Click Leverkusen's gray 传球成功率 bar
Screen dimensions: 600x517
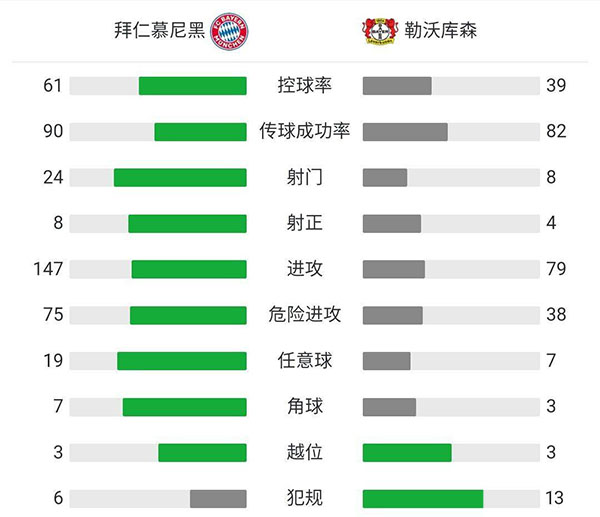pyautogui.click(x=405, y=132)
